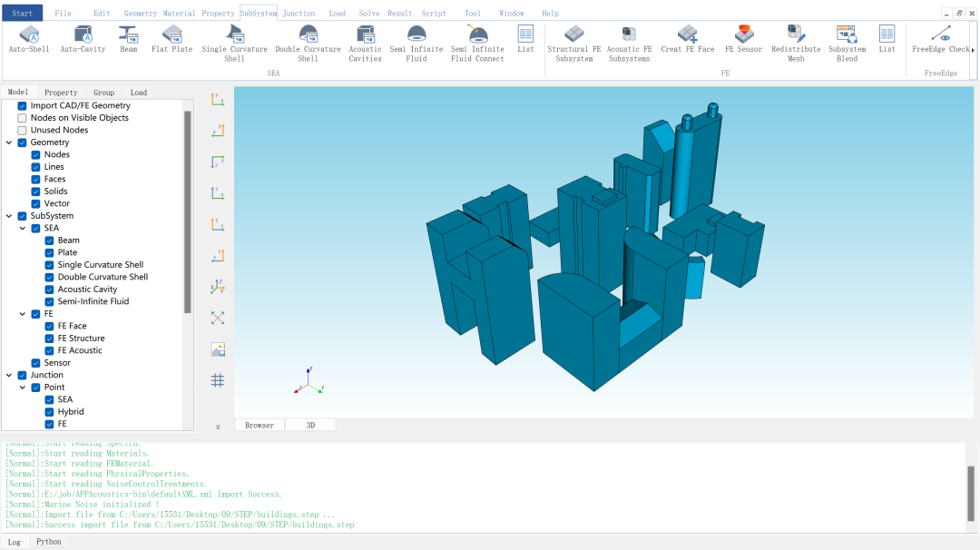Open the Acoustic Cavities tool
This screenshot has width=980, height=550.
tap(365, 44)
